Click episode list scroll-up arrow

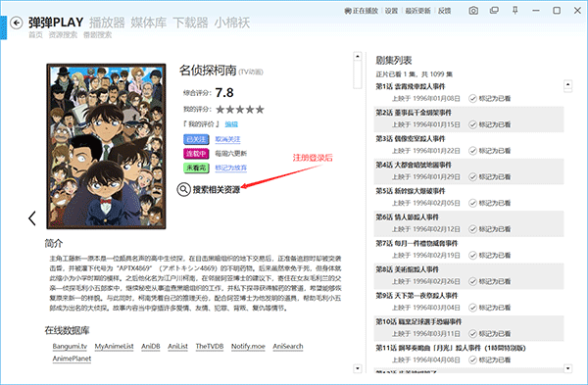click(568, 84)
